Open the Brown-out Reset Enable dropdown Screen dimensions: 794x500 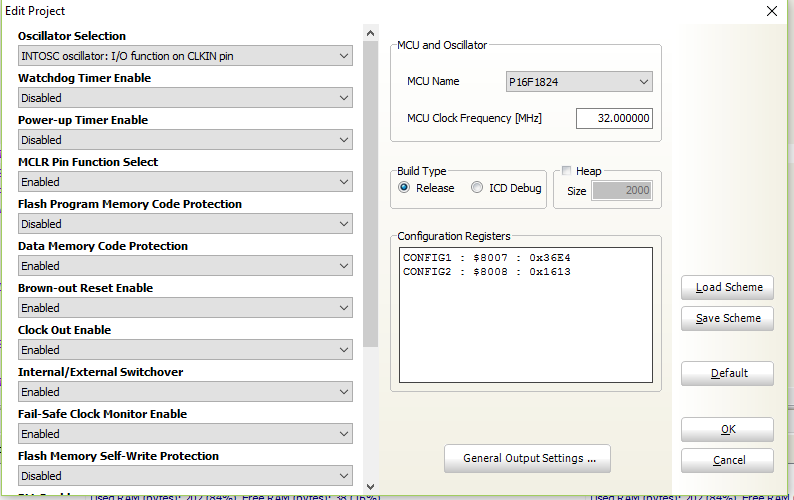(x=185, y=308)
